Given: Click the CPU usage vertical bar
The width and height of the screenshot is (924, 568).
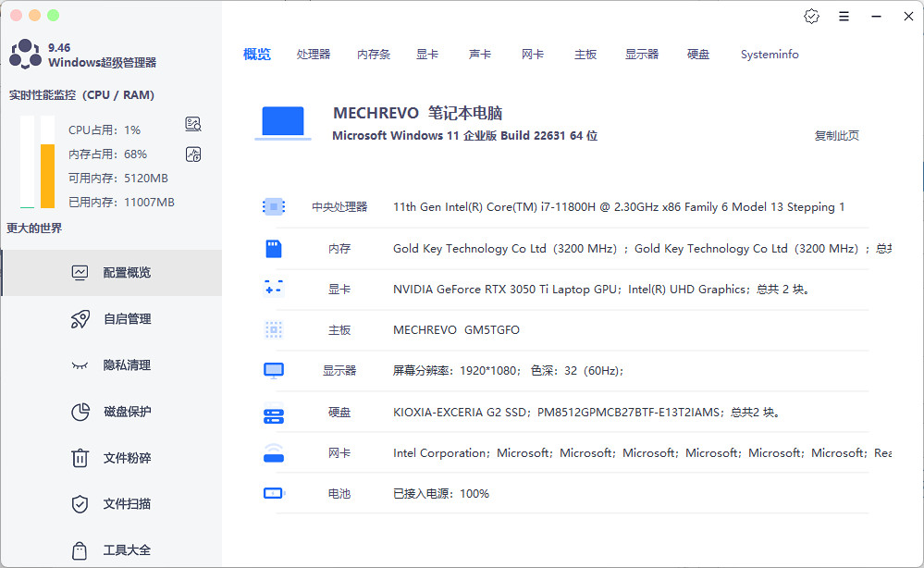Looking at the screenshot, I should click(27, 162).
